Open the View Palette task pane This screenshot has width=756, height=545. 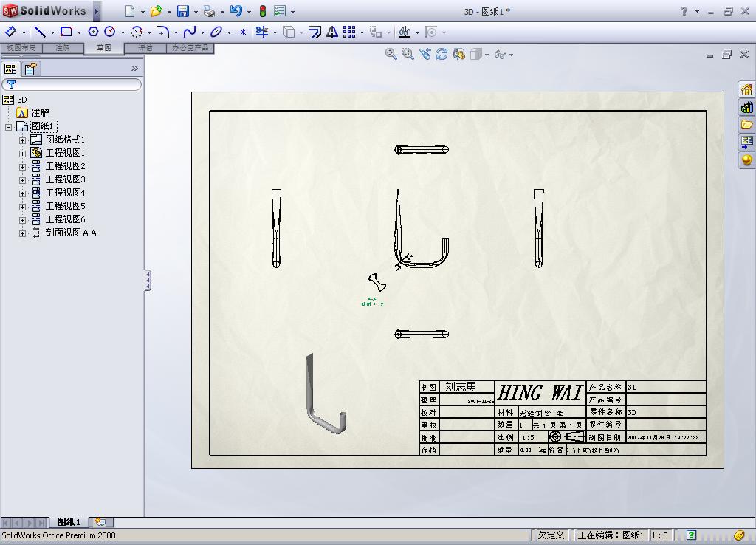click(x=746, y=142)
